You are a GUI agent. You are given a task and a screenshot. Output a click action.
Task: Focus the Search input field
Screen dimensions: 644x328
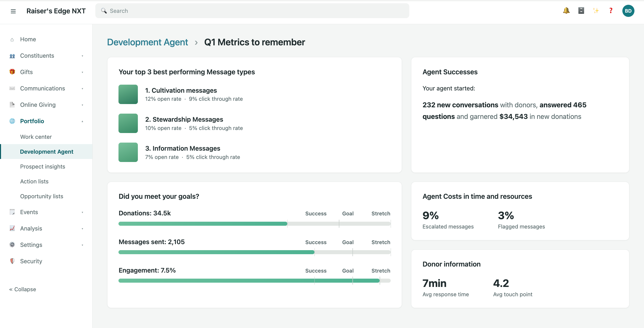[x=252, y=11]
